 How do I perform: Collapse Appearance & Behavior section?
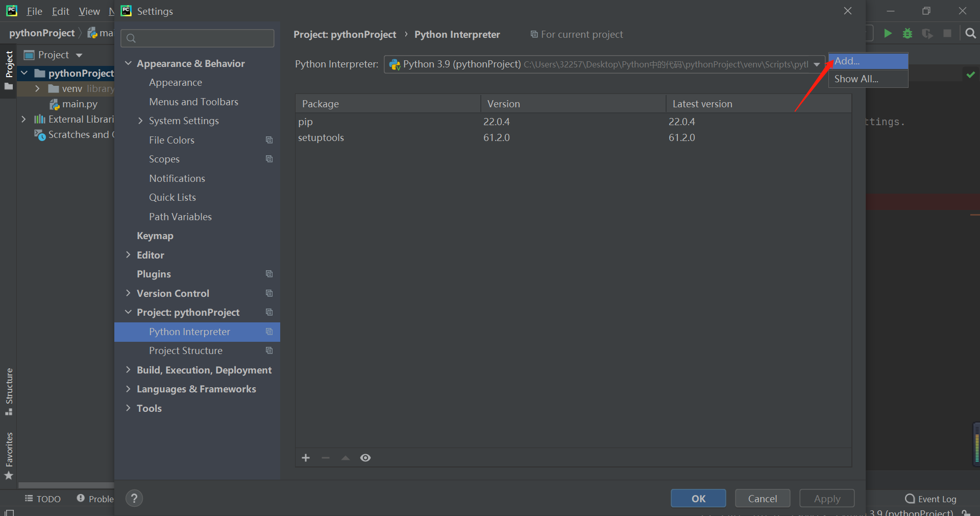pyautogui.click(x=128, y=63)
